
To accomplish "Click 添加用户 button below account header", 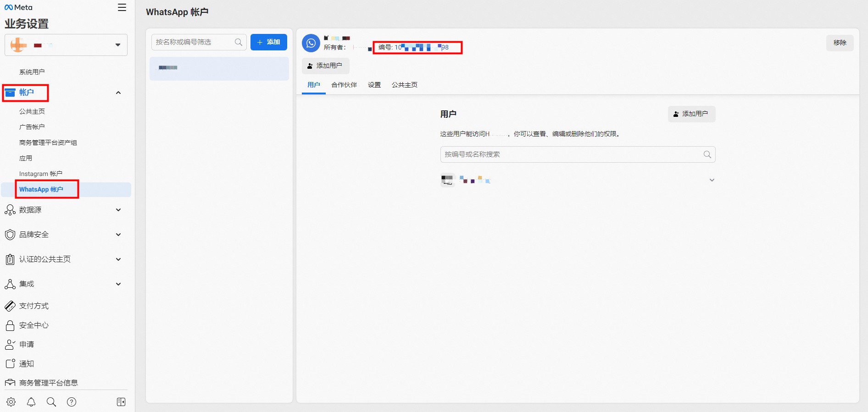I will point(325,66).
